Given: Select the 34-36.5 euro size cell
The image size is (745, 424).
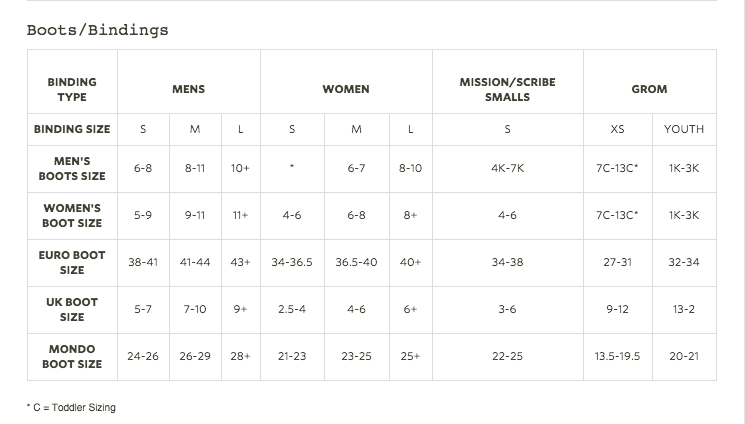Looking at the screenshot, I should pyautogui.click(x=292, y=262).
